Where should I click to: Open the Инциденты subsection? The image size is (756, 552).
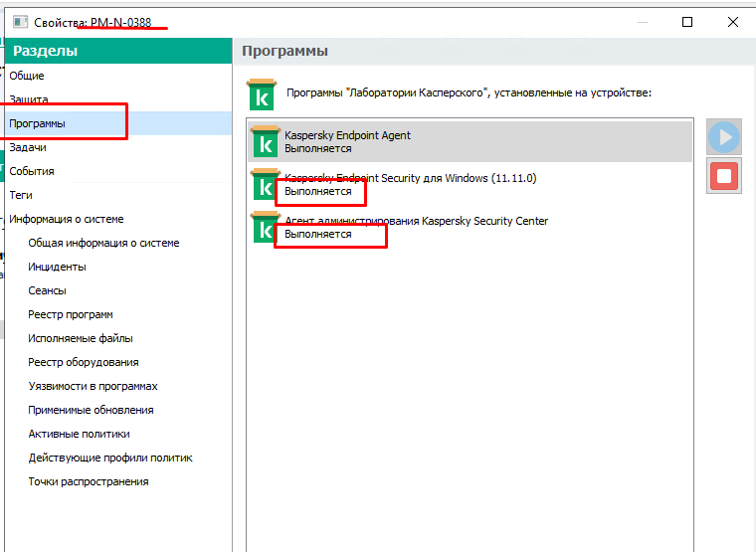57,267
